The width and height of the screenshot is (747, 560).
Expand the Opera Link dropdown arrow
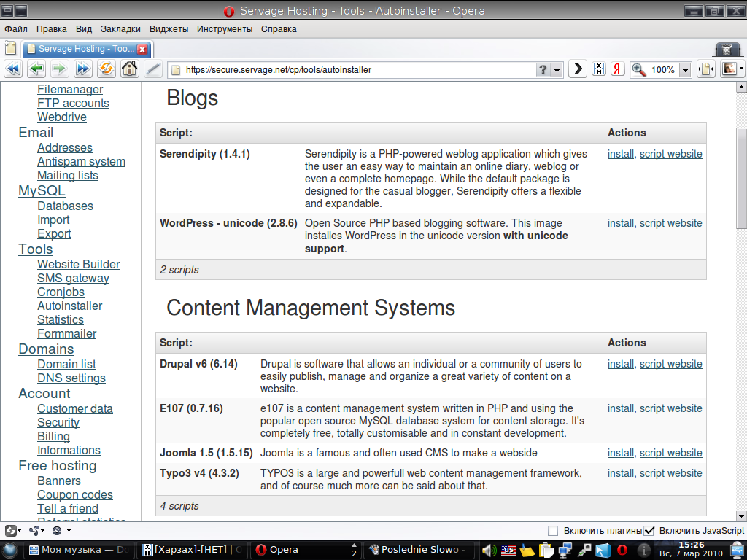(x=43, y=531)
